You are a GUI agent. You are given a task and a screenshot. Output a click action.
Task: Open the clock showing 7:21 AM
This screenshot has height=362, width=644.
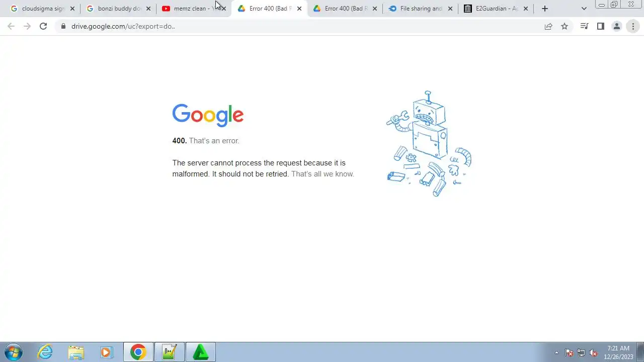(618, 352)
